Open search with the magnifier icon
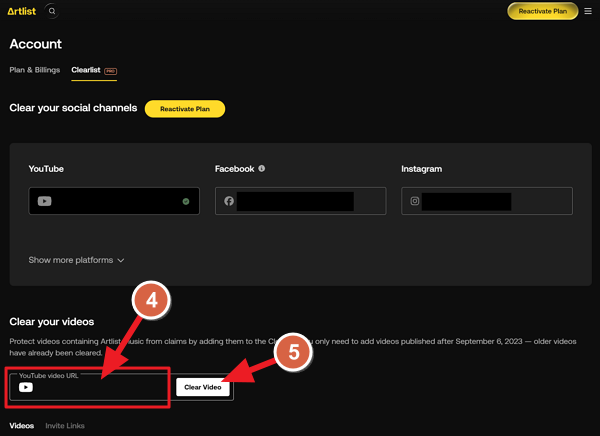This screenshot has height=436, width=600. tap(52, 11)
